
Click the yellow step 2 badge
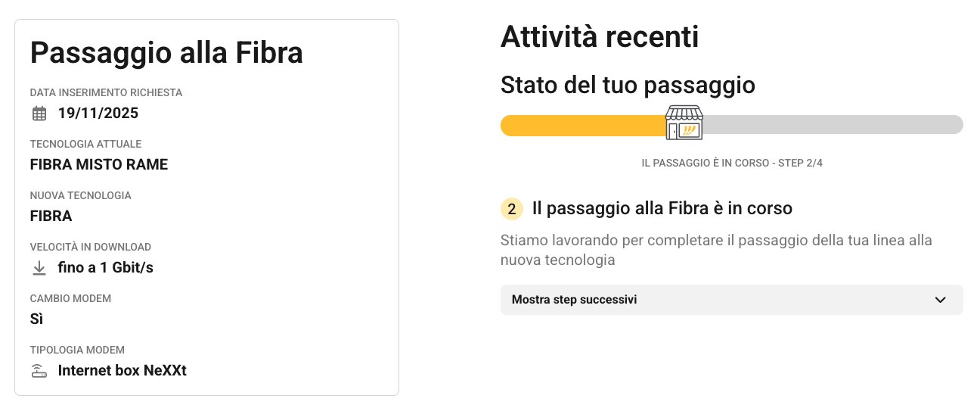tap(512, 208)
